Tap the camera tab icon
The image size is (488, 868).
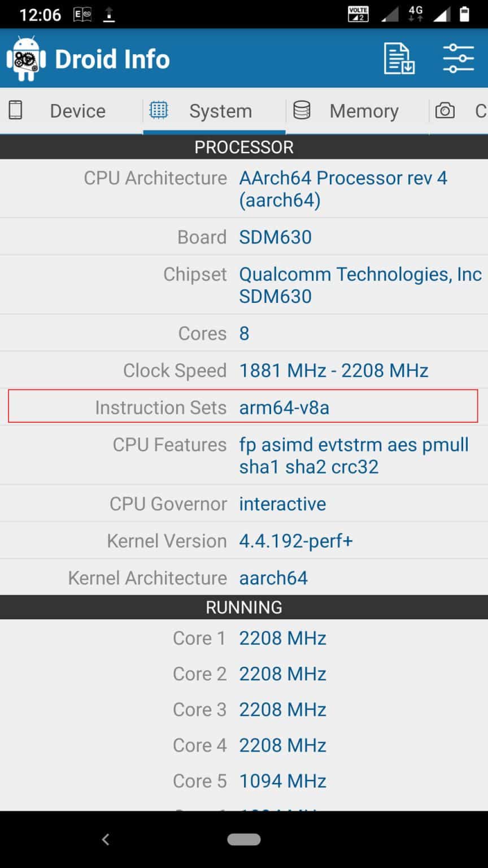(x=445, y=111)
